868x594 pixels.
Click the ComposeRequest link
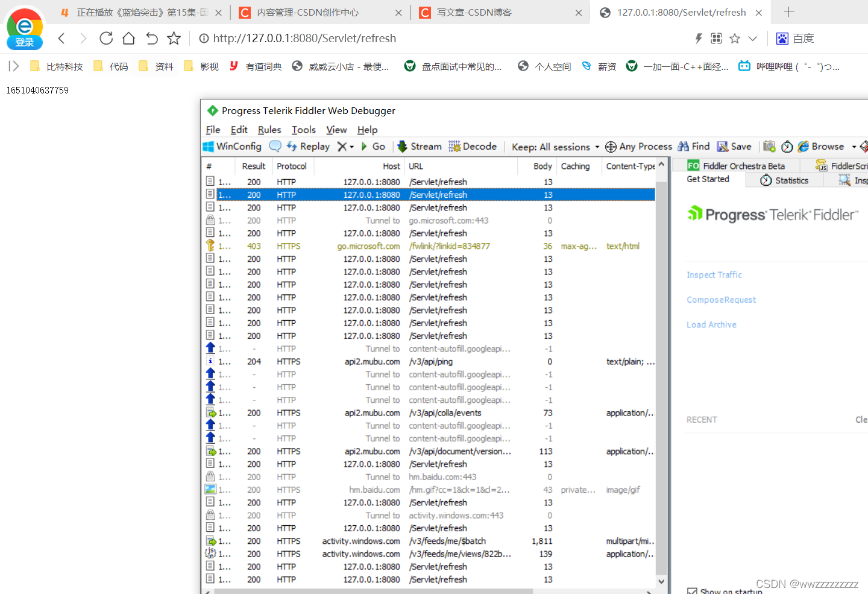coord(721,300)
